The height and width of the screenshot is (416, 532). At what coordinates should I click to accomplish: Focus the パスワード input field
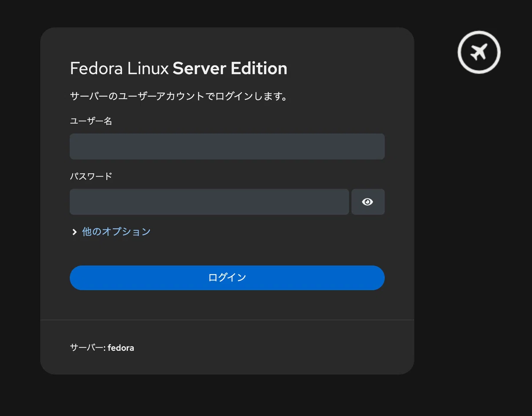209,202
